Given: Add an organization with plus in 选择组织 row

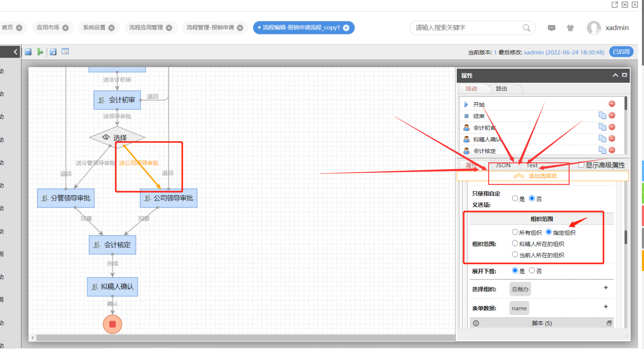Looking at the screenshot, I should pos(606,288).
